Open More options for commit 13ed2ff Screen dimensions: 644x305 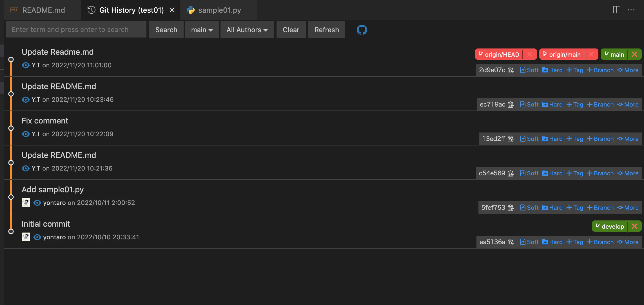(628, 139)
